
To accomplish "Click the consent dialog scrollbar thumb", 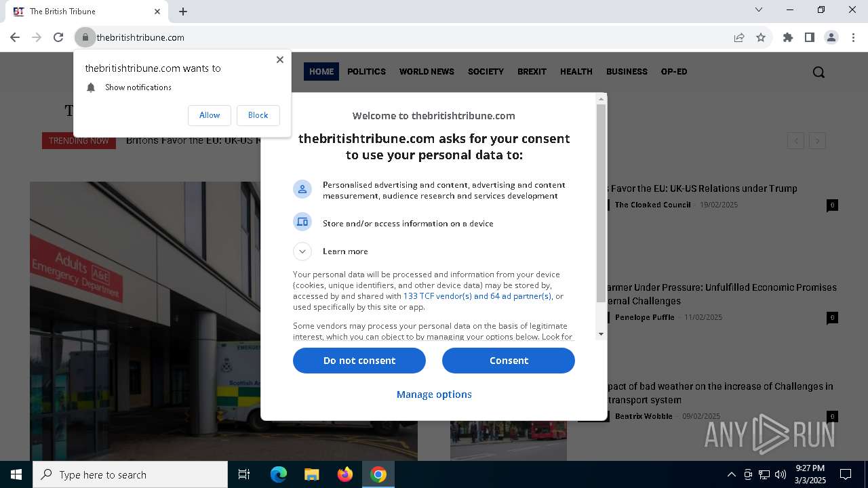I will pos(601,203).
